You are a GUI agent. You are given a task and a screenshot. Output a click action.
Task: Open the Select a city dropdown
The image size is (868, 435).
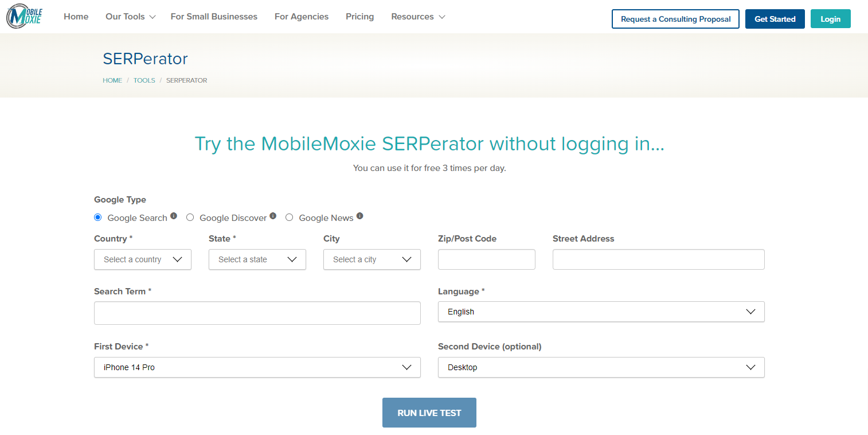click(372, 259)
